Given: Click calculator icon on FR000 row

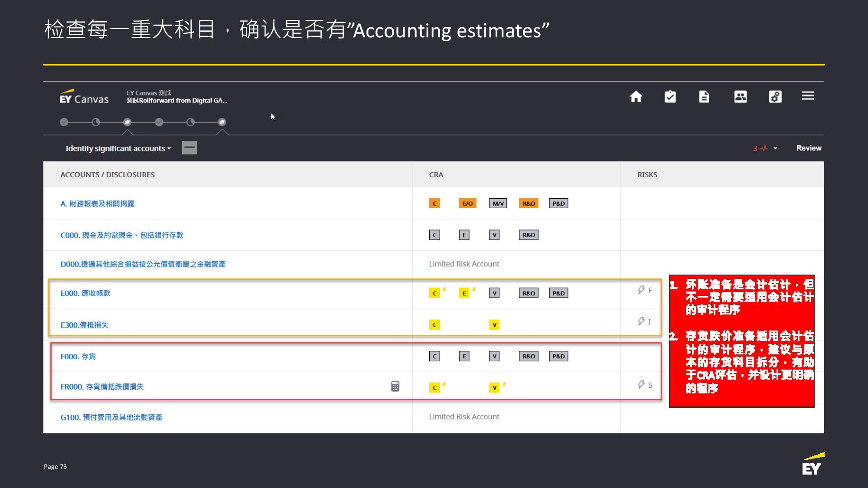Looking at the screenshot, I should 395,386.
